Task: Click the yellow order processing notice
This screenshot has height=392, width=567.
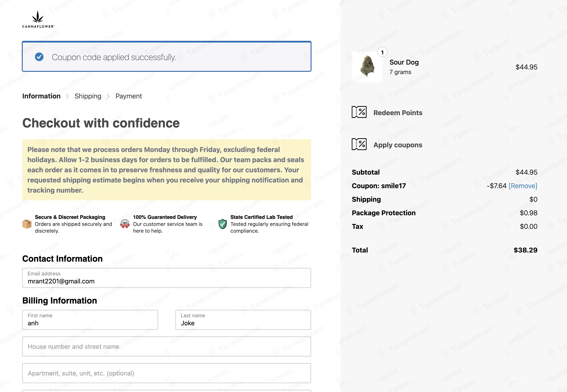Action: point(167,170)
